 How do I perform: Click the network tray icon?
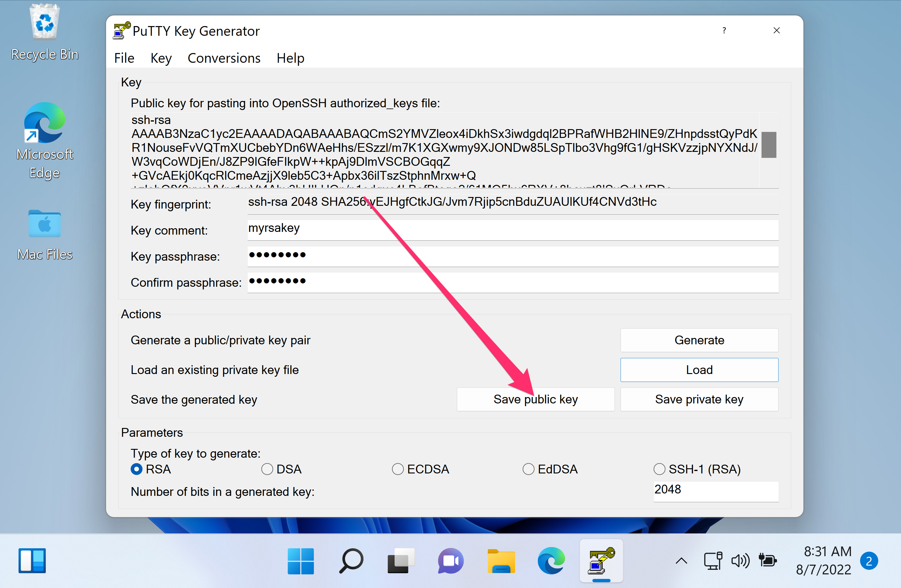(x=713, y=560)
